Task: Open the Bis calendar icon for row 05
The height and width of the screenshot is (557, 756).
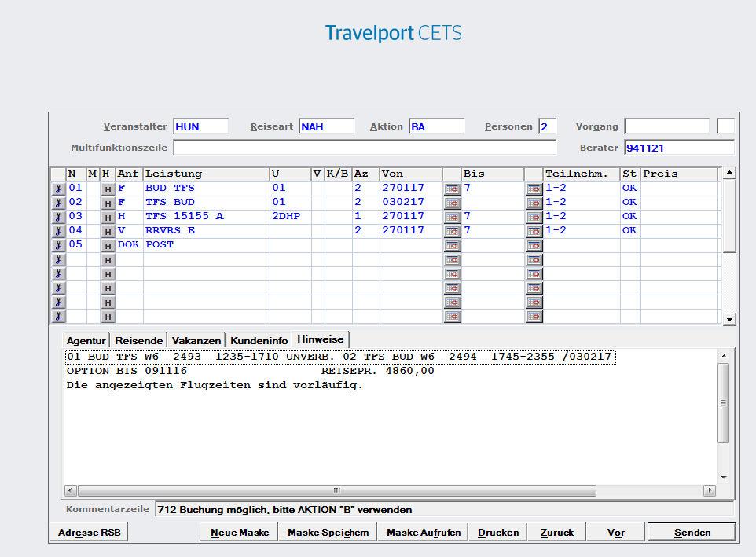Action: 534,246
